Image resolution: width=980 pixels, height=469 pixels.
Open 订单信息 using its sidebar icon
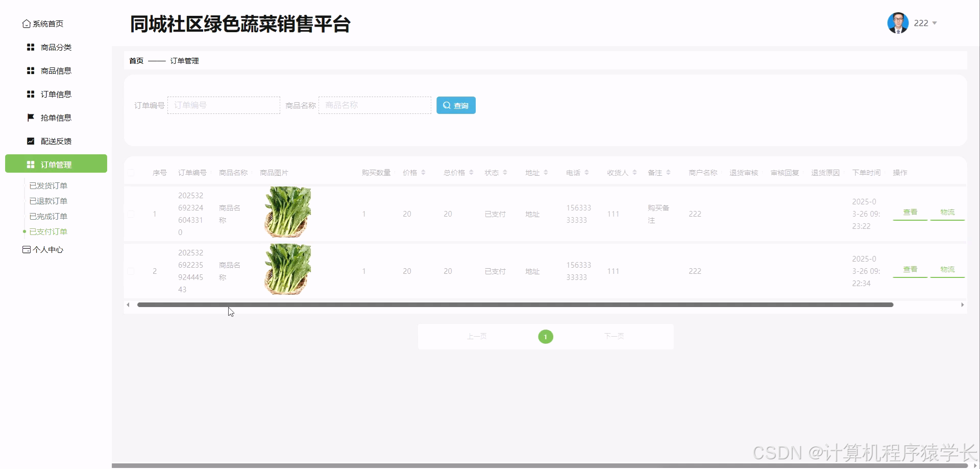pyautogui.click(x=30, y=94)
